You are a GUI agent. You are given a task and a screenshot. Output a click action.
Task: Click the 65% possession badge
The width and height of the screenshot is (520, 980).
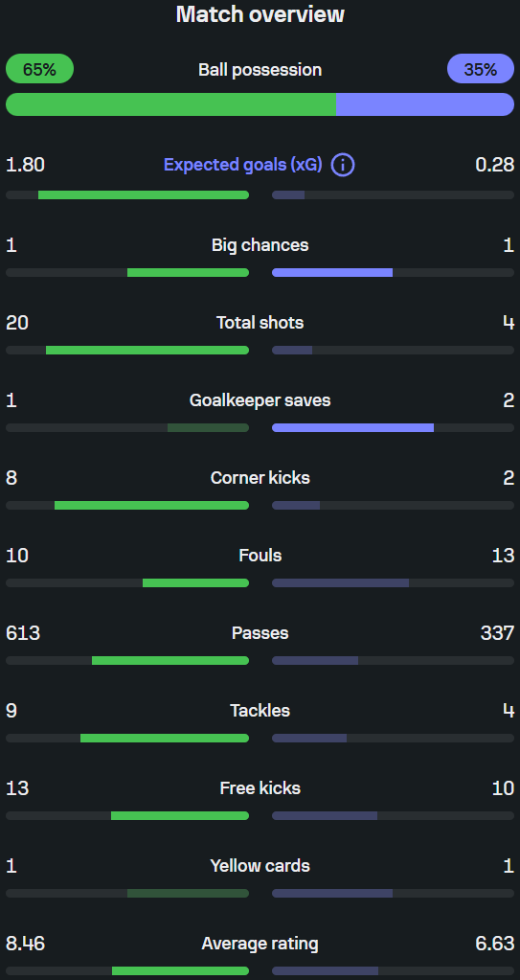coord(40,69)
